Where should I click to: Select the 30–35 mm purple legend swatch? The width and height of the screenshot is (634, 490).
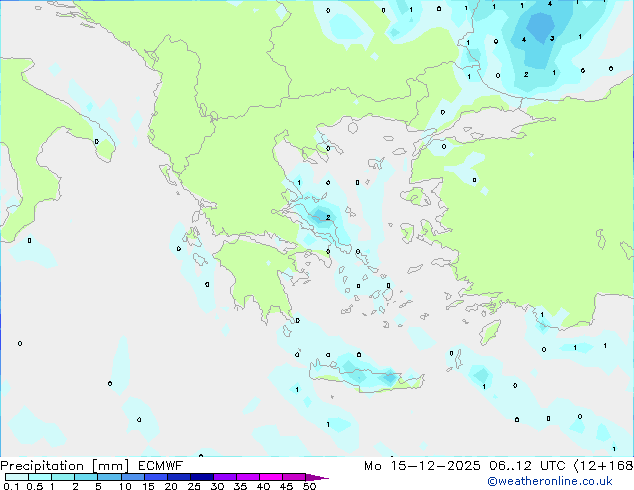tap(224, 477)
